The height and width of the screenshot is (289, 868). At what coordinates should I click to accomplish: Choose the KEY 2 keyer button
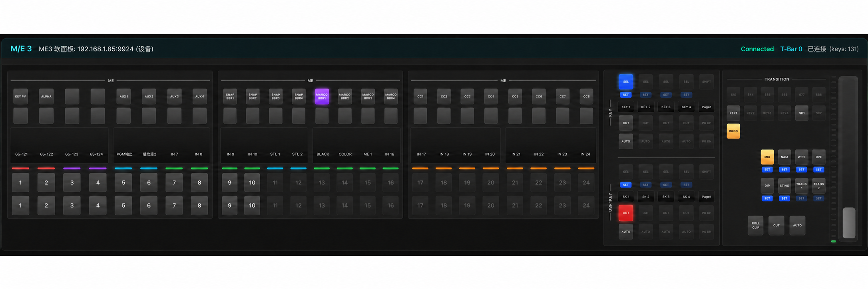[x=646, y=107]
